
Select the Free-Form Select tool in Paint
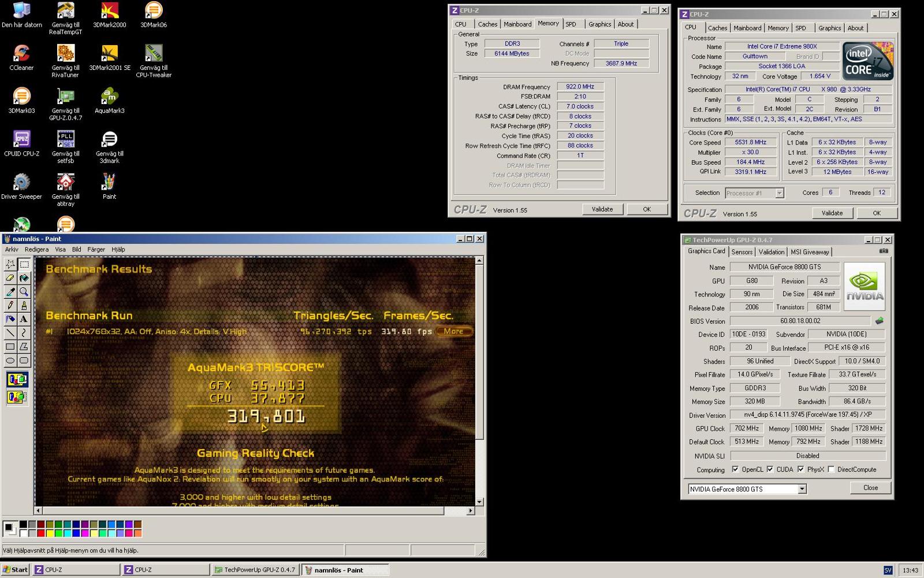click(10, 264)
